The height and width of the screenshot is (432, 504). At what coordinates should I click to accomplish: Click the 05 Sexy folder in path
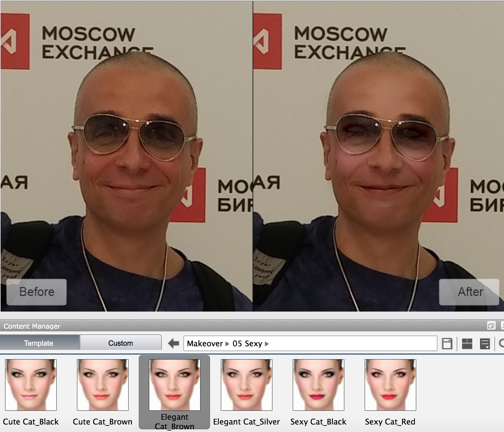pos(247,344)
